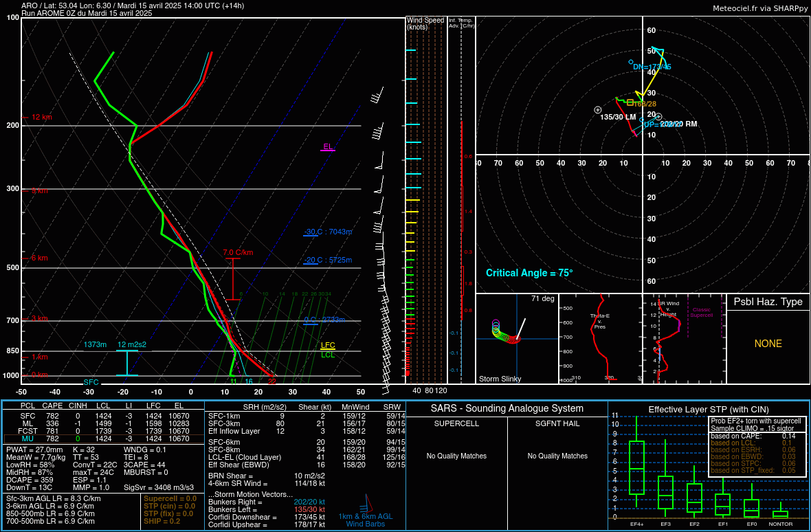
Task: Click the cyan SFC effective inflow bracket
Action: 126,363
